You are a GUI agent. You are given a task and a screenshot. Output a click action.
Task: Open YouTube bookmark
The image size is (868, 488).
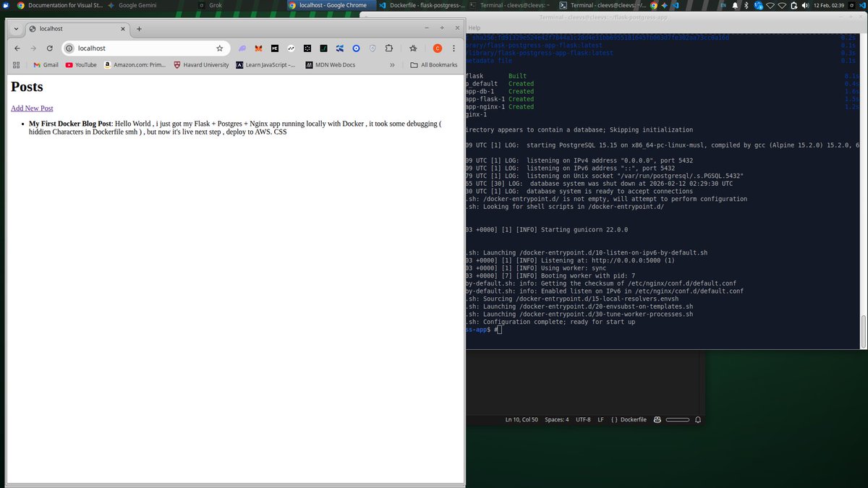point(80,64)
